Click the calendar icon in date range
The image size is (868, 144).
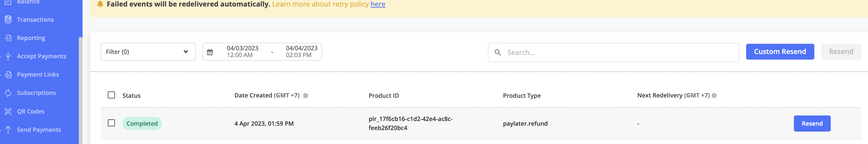210,52
